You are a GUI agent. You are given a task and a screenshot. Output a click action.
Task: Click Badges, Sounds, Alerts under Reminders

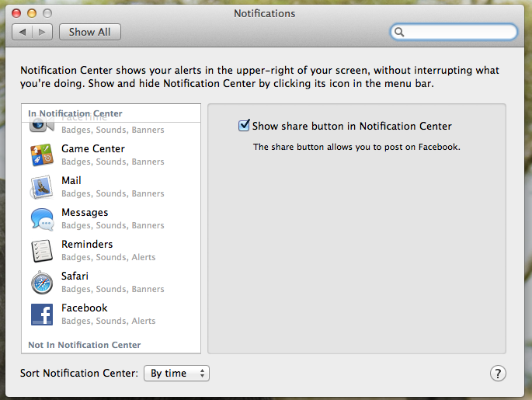click(108, 257)
